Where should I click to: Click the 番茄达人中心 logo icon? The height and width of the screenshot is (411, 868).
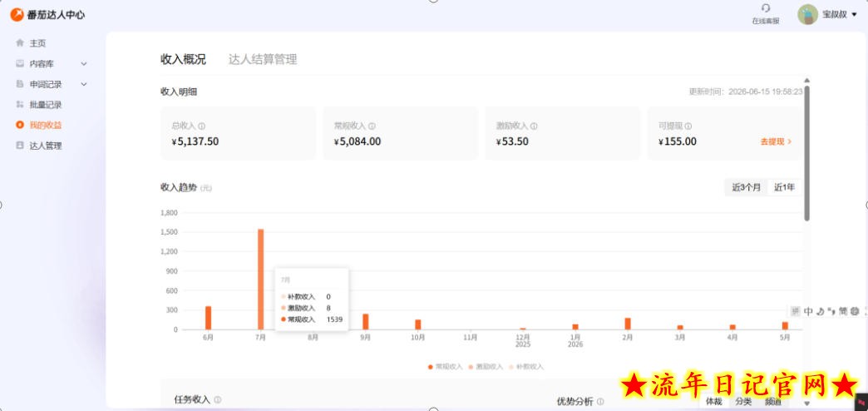click(x=17, y=14)
